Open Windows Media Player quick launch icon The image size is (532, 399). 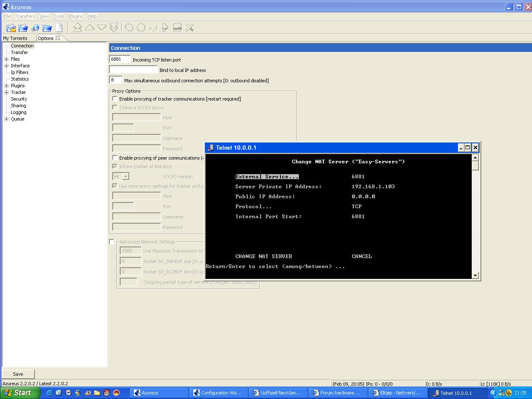point(68,393)
